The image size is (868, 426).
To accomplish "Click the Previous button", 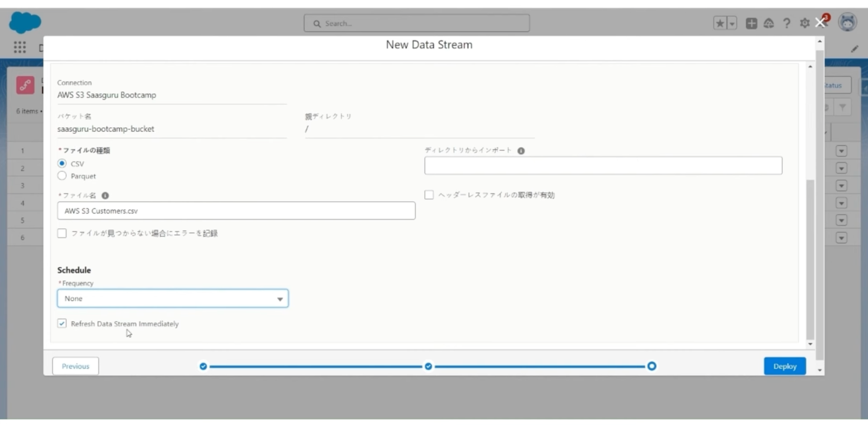I will click(x=75, y=366).
